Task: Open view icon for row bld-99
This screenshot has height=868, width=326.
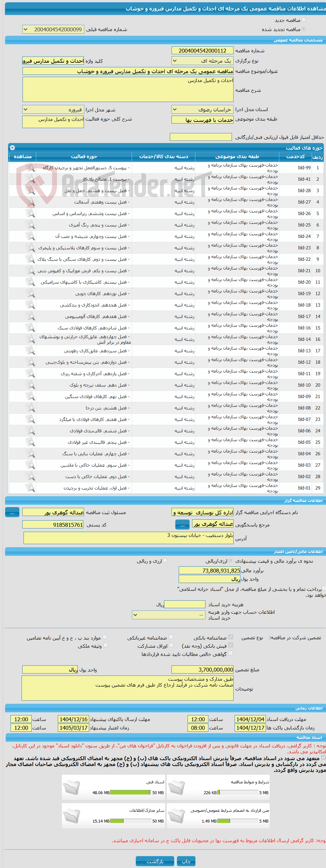Action: [30, 167]
